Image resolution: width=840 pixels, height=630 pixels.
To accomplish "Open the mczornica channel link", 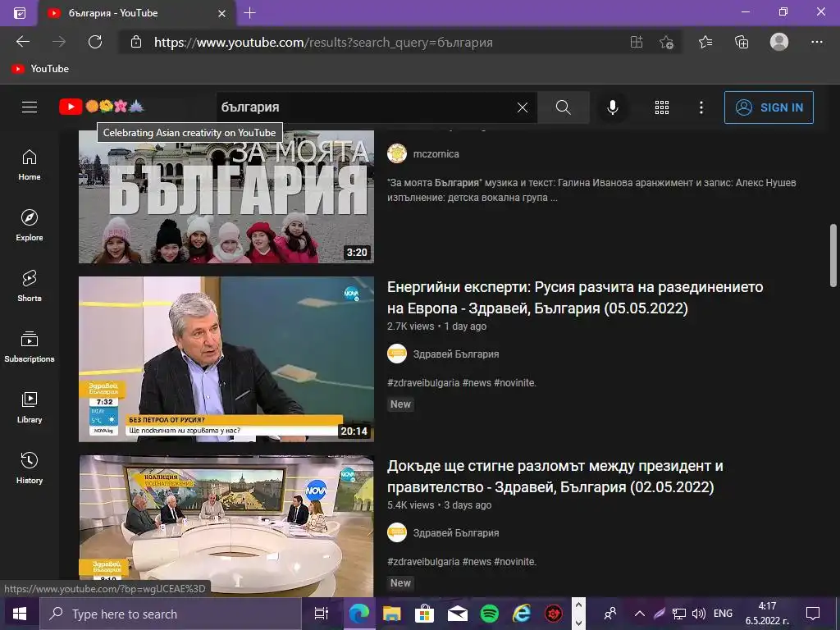I will click(x=436, y=153).
